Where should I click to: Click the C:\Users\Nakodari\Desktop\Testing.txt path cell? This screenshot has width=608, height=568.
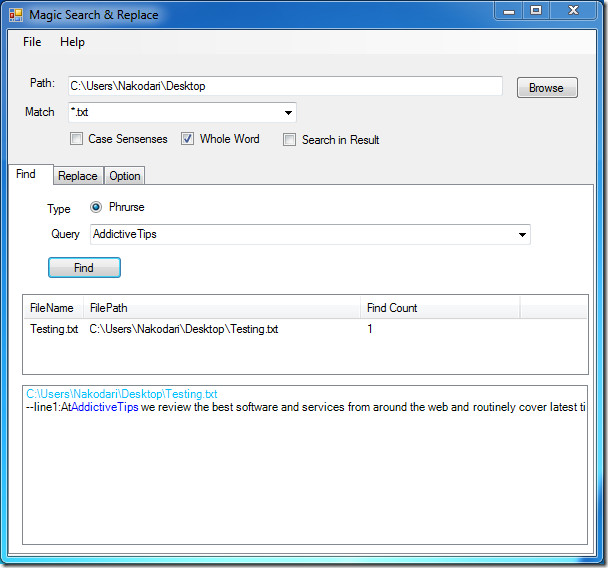click(184, 329)
